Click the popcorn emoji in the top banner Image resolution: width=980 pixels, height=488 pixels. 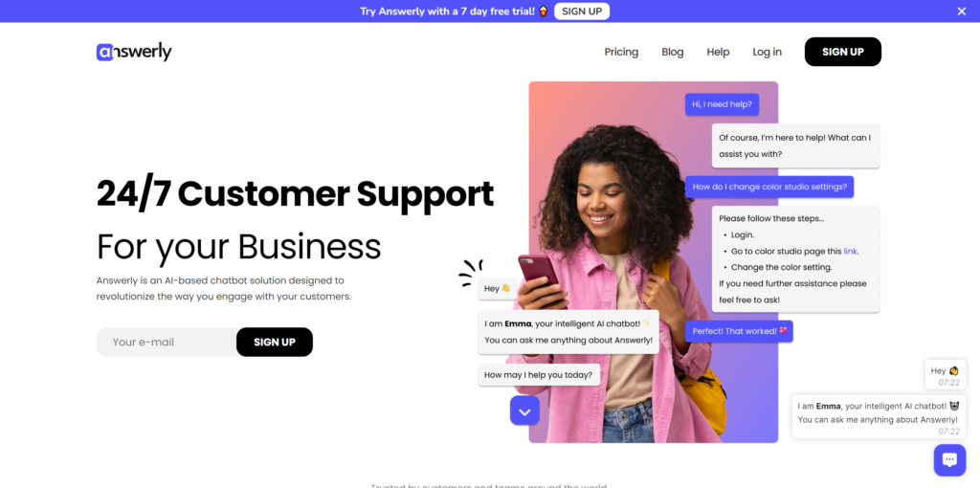[544, 11]
